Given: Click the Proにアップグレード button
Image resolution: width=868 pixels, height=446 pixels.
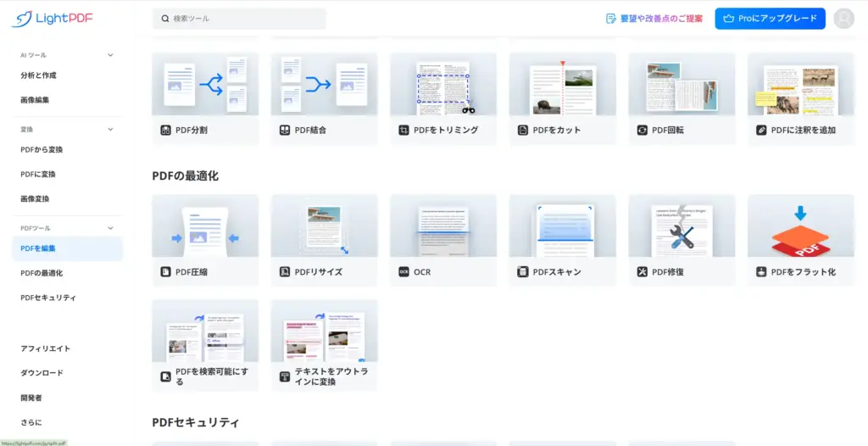Looking at the screenshot, I should [x=770, y=19].
